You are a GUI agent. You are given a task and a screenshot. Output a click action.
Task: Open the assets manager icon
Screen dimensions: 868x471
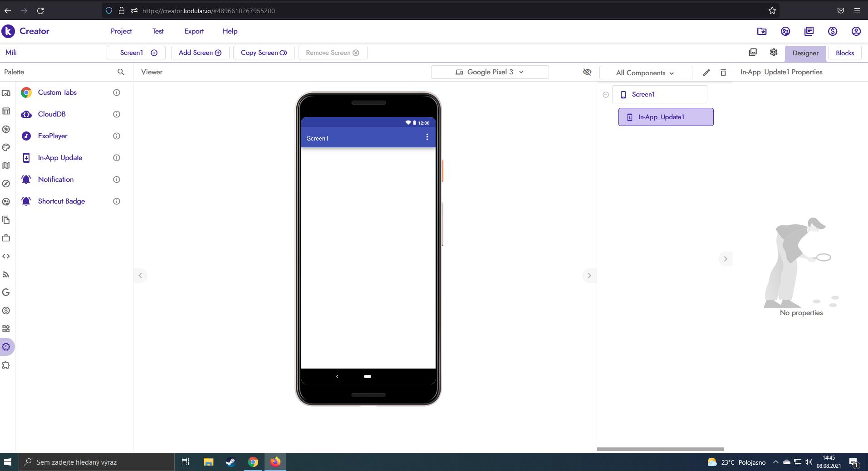[753, 53]
